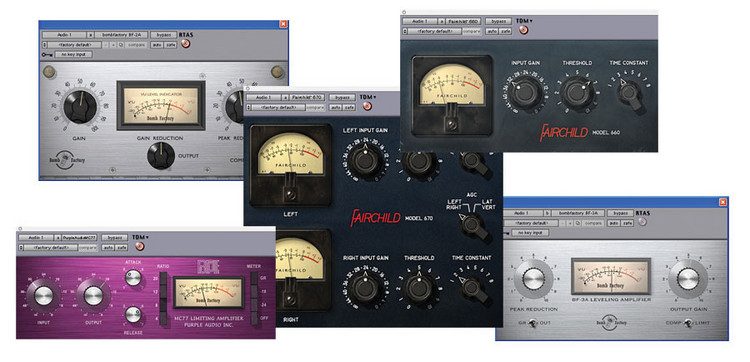Click THRESHOLD knob on Fairchild 660

576,92
